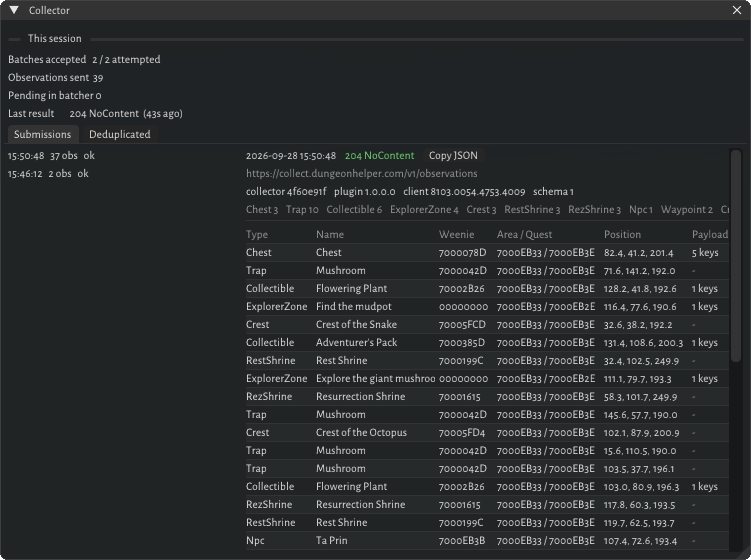Click client 8103.0054.4753.4009 text

pos(464,192)
